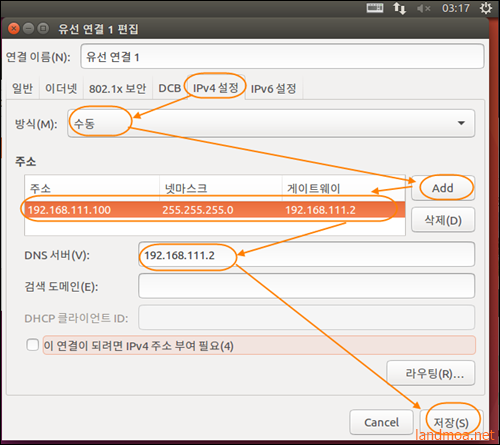Expand the 방식 method dropdown arrow
The width and height of the screenshot is (500, 445).
[461, 123]
